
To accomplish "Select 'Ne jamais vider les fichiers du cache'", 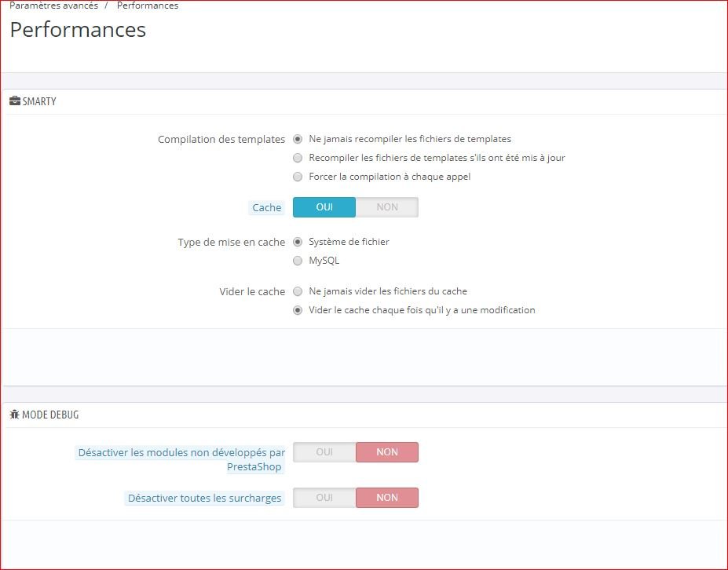I will [298, 291].
